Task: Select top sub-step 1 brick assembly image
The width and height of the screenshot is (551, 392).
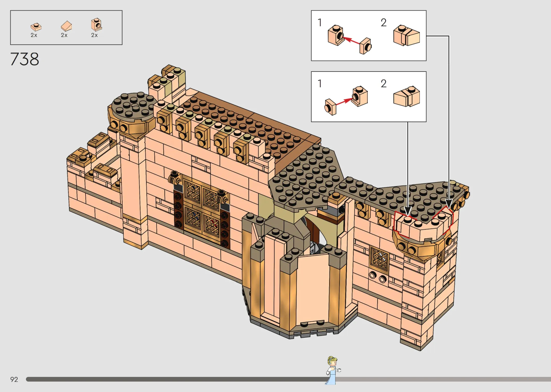Action: pyautogui.click(x=349, y=39)
